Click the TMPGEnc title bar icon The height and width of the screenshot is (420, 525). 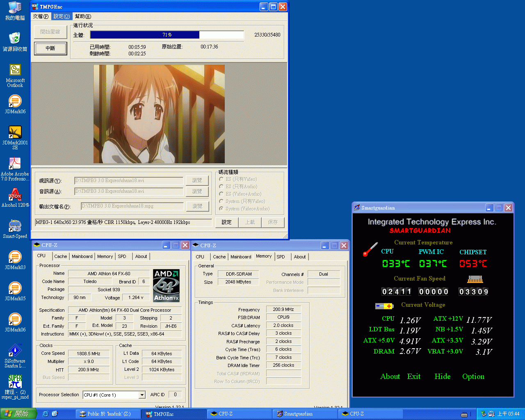[x=35, y=7]
